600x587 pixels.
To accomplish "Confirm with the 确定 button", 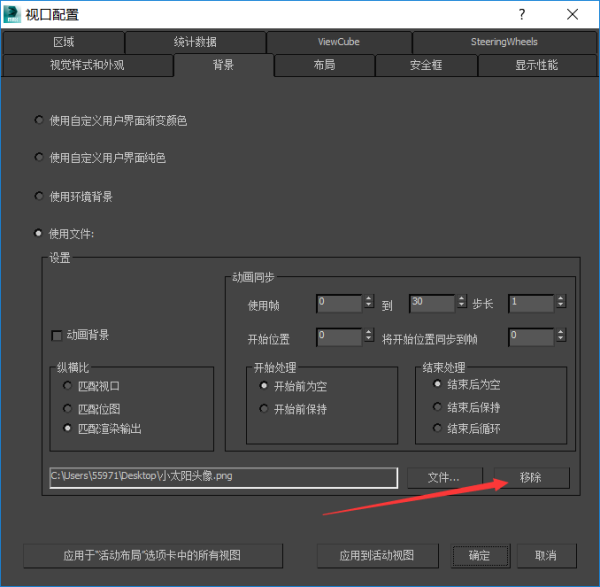I will pos(480,556).
